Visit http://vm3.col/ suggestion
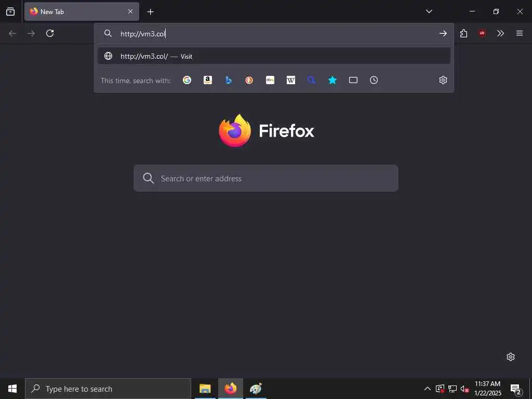 274,56
